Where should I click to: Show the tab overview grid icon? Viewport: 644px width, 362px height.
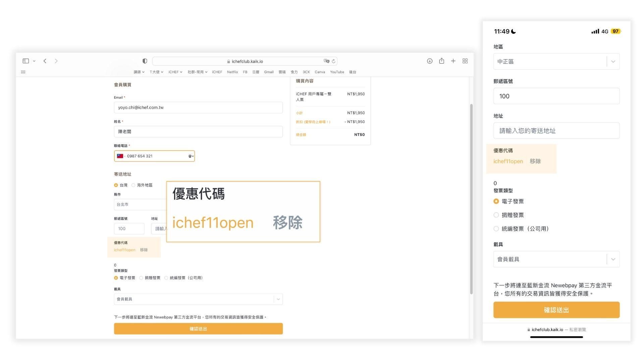tap(465, 61)
